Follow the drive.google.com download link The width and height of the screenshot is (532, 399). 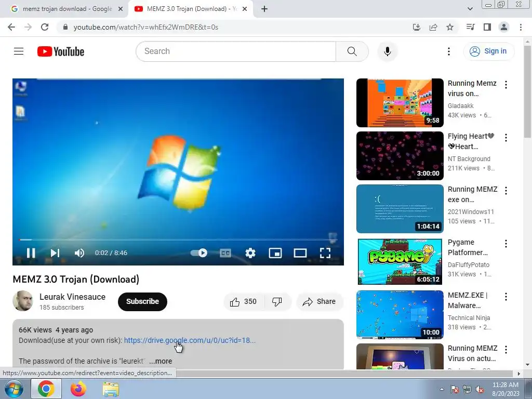click(x=190, y=340)
